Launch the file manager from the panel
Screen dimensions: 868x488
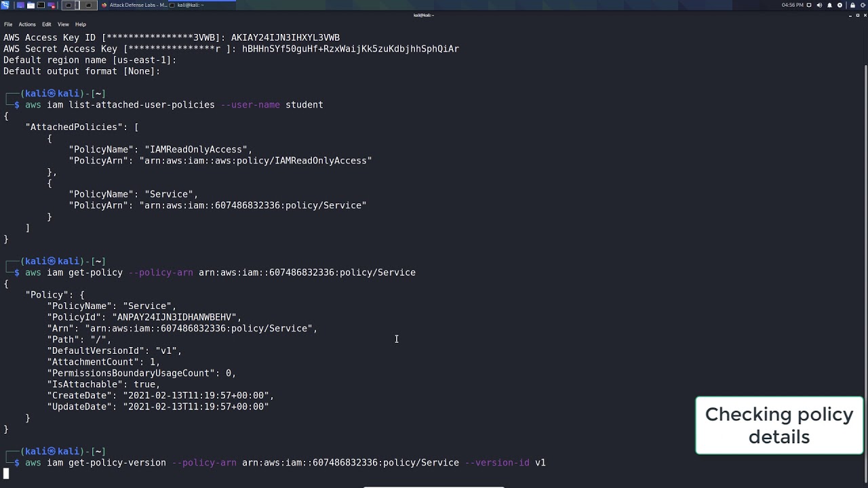(31, 5)
